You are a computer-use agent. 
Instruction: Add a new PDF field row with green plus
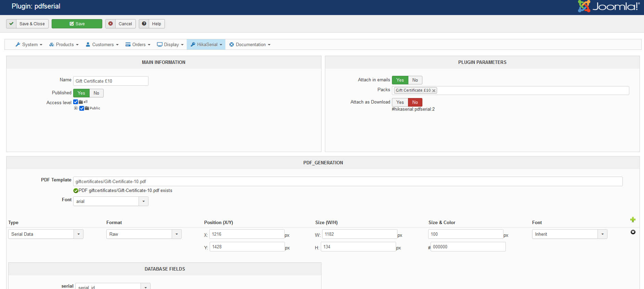pyautogui.click(x=633, y=220)
